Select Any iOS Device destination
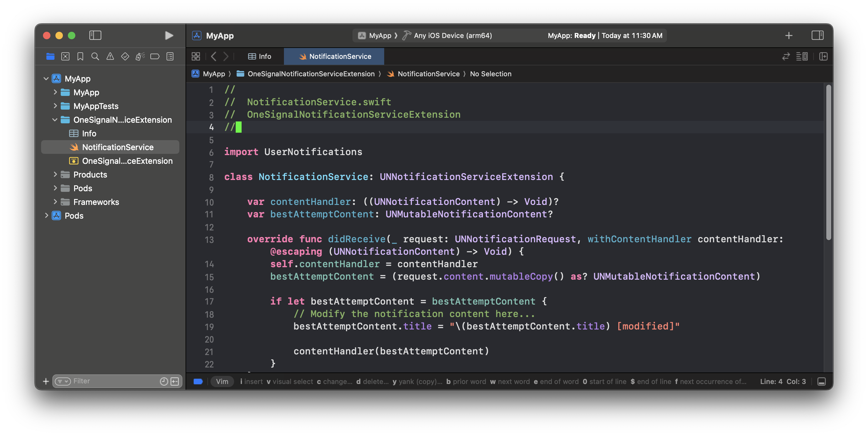 click(453, 36)
